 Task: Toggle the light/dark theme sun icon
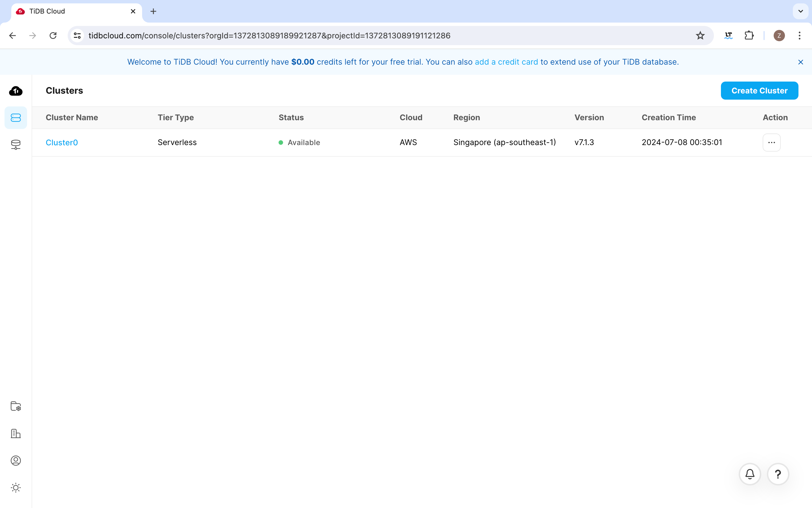(16, 487)
